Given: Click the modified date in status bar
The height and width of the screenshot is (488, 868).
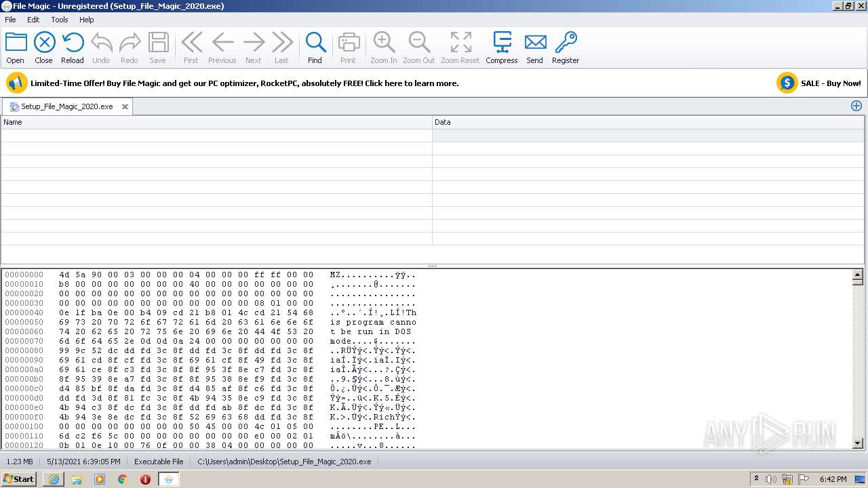Looking at the screenshot, I should [x=83, y=462].
